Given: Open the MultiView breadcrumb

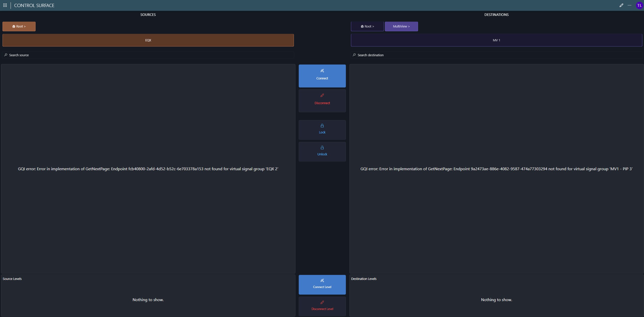Looking at the screenshot, I should (401, 26).
